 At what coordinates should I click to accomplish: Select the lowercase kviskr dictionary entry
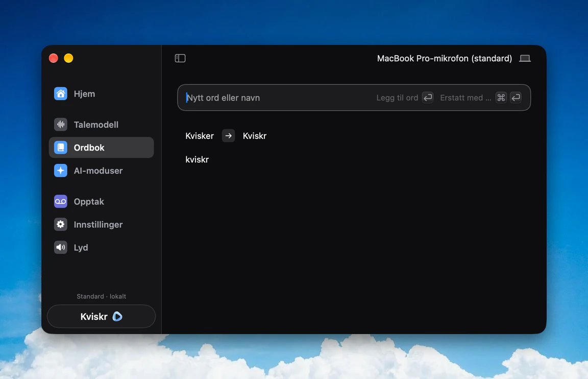pos(197,159)
